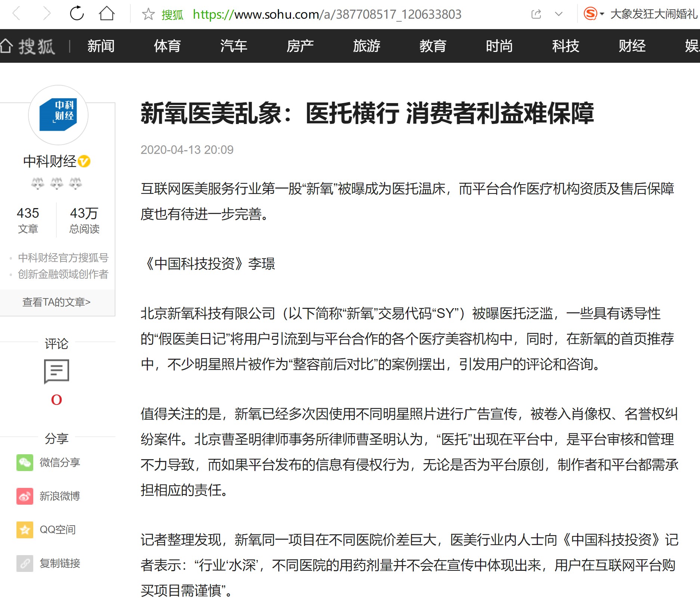Open the 旅游 channel
700x616 pixels.
pyautogui.click(x=366, y=46)
